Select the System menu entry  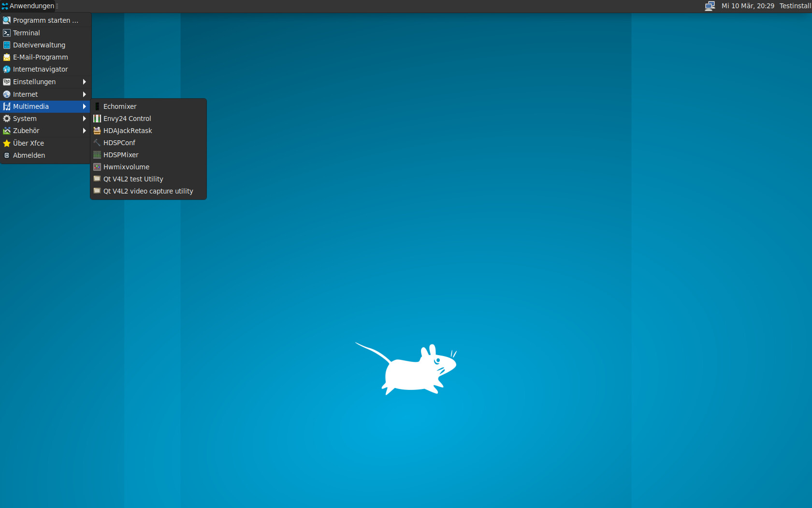pos(45,119)
